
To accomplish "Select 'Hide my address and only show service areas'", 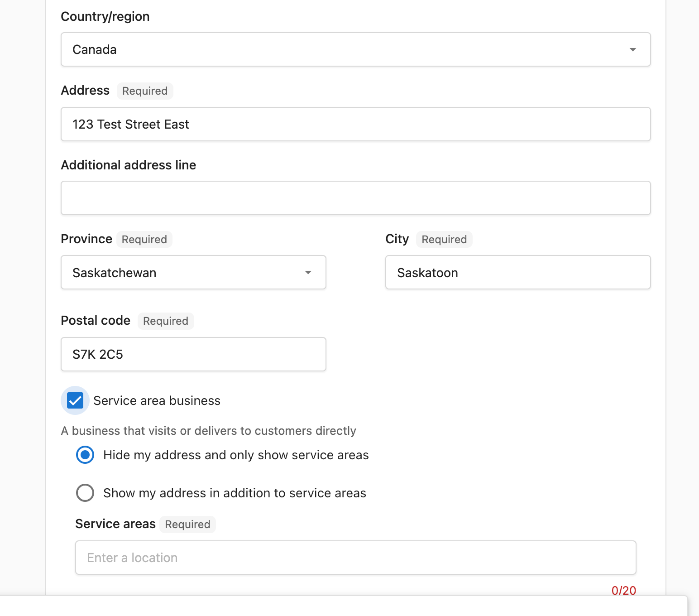I will pos(85,455).
